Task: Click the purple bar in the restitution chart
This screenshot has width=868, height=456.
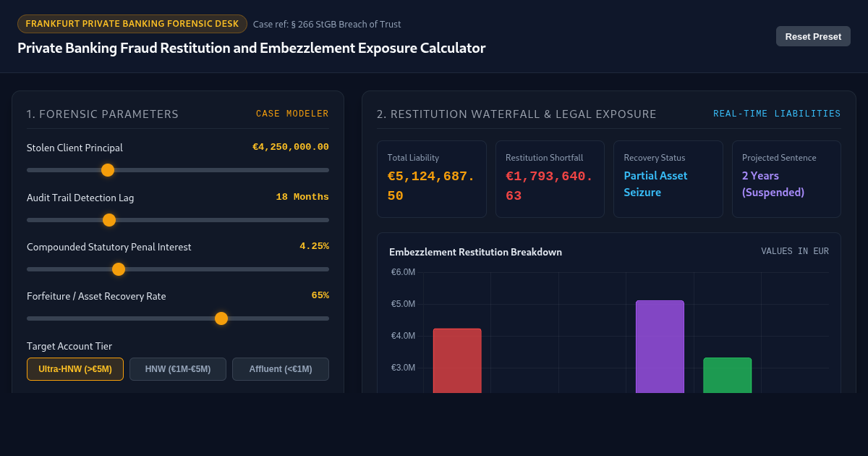Action: tap(660, 347)
